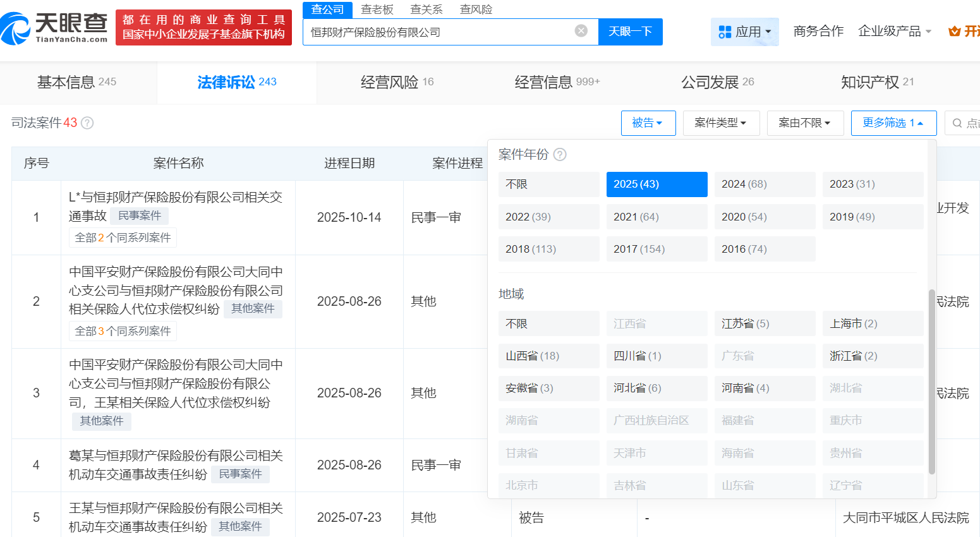Select year filter 2018 (113)
This screenshot has height=537, width=980.
pos(548,249)
